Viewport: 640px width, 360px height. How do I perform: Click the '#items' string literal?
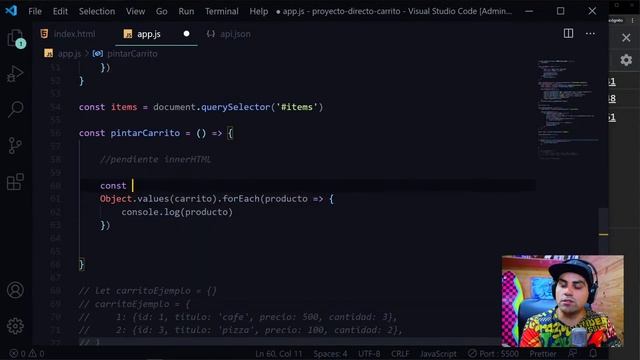[x=297, y=107]
